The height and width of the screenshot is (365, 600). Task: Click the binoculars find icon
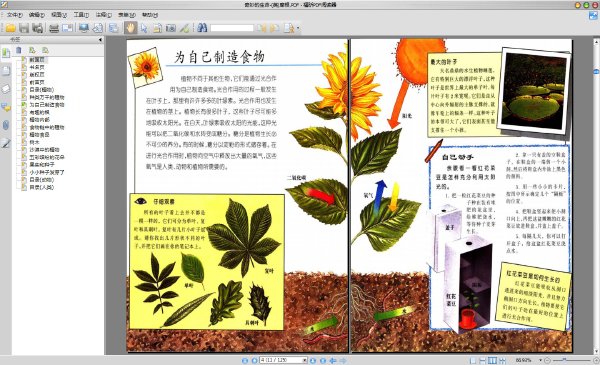tap(202, 28)
